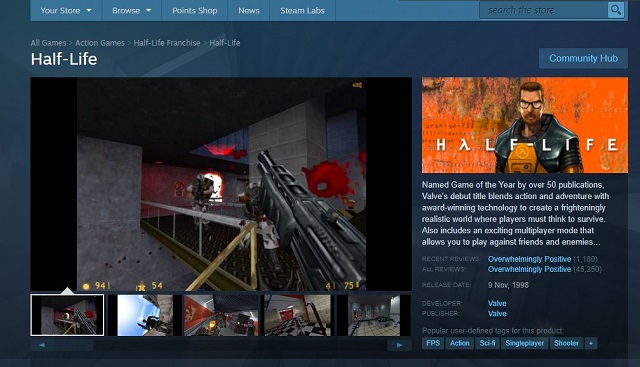Click the thumbnail strip right arrow
This screenshot has height=367, width=640.
coord(400,345)
